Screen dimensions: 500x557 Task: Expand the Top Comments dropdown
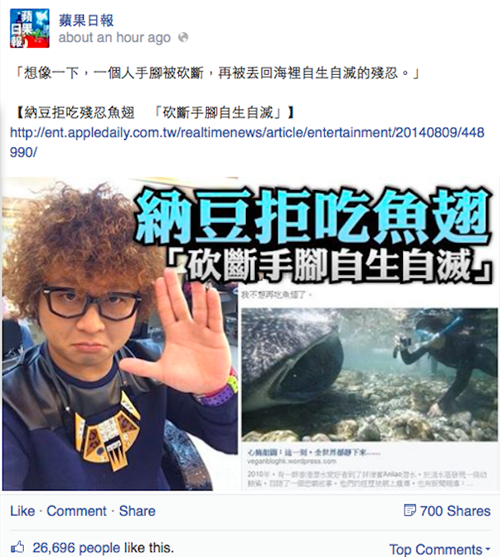440,549
